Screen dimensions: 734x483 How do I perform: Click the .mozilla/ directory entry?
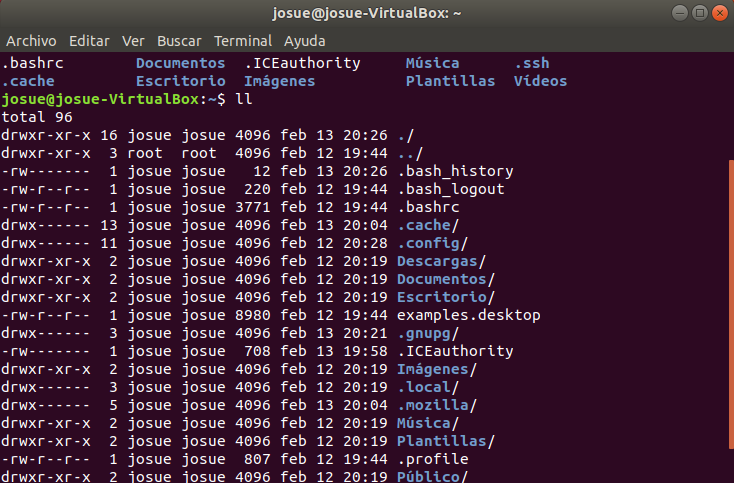point(437,405)
